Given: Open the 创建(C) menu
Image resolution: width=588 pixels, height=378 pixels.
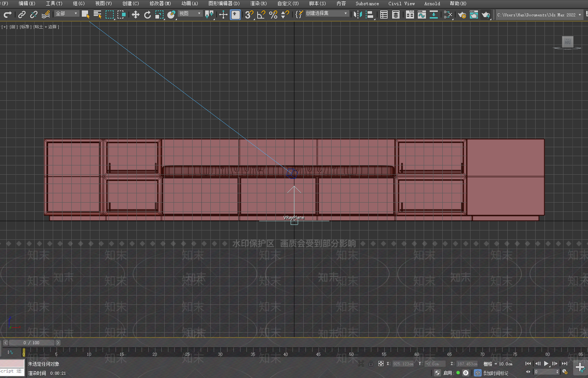Looking at the screenshot, I should 130,3.
